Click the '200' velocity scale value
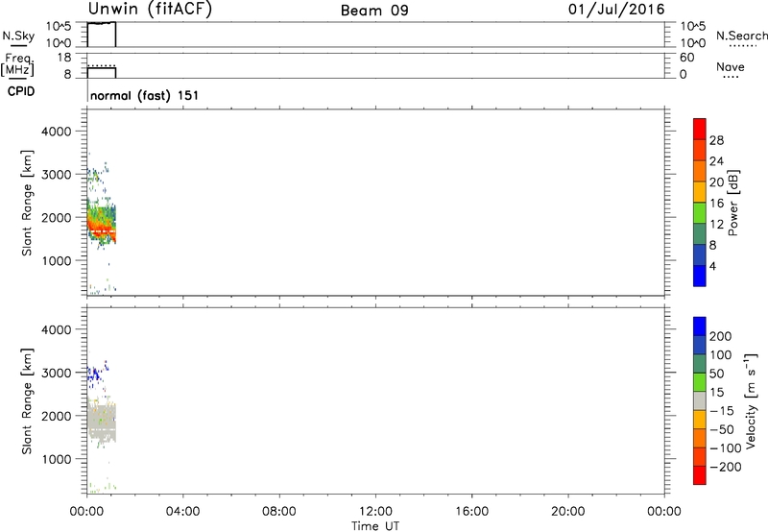The image size is (768, 532). click(x=721, y=336)
